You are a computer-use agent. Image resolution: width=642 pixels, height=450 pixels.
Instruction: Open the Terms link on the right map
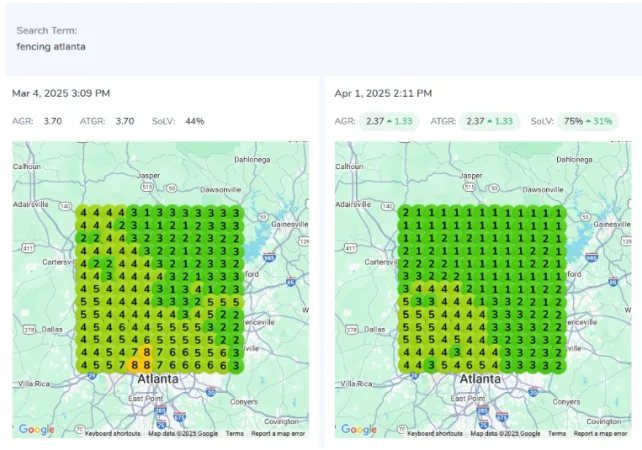pyautogui.click(x=556, y=434)
